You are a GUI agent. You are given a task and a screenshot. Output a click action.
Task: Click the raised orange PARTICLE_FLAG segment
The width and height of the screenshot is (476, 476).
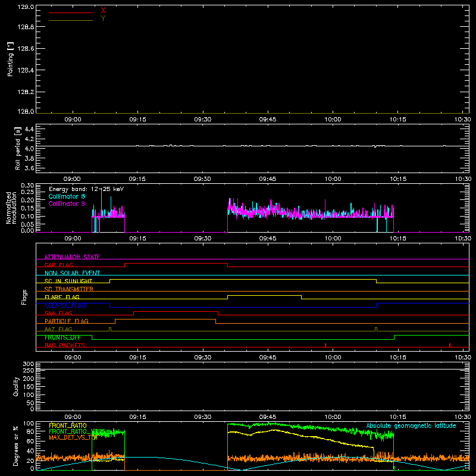(x=165, y=320)
